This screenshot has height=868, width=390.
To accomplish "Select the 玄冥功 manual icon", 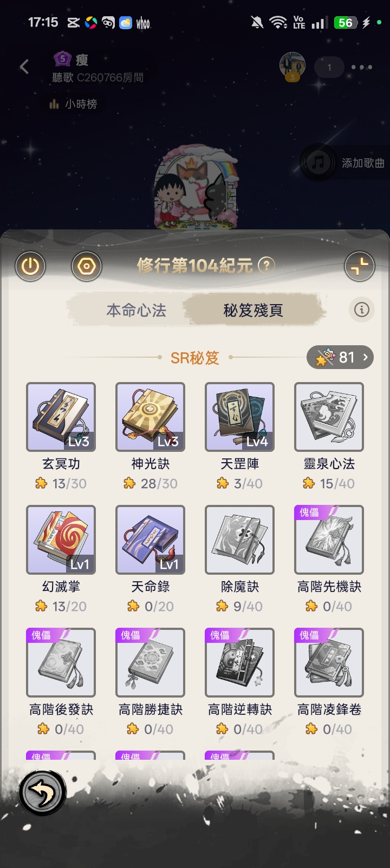I will coord(61,417).
